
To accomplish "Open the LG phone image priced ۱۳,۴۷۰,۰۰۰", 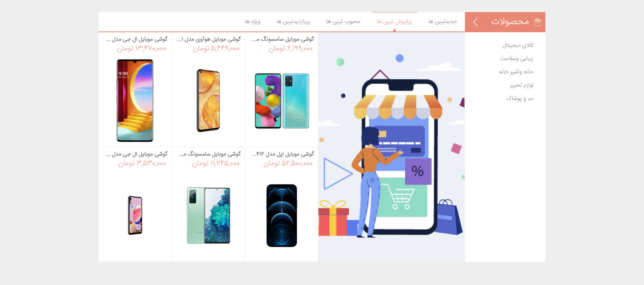I will tap(135, 101).
